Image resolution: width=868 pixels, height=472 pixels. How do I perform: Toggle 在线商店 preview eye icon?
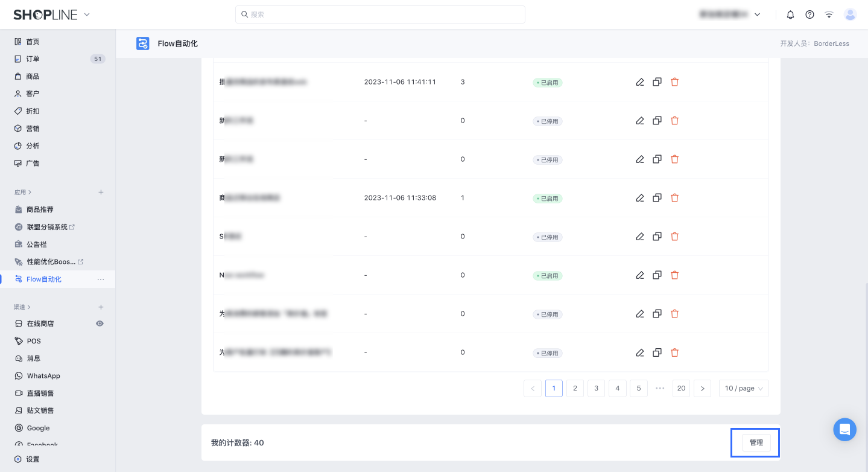[100, 324]
